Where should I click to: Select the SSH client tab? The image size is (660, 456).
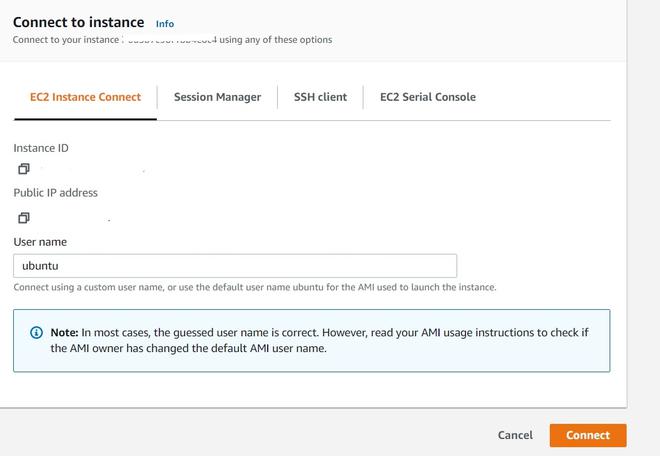pyautogui.click(x=320, y=97)
